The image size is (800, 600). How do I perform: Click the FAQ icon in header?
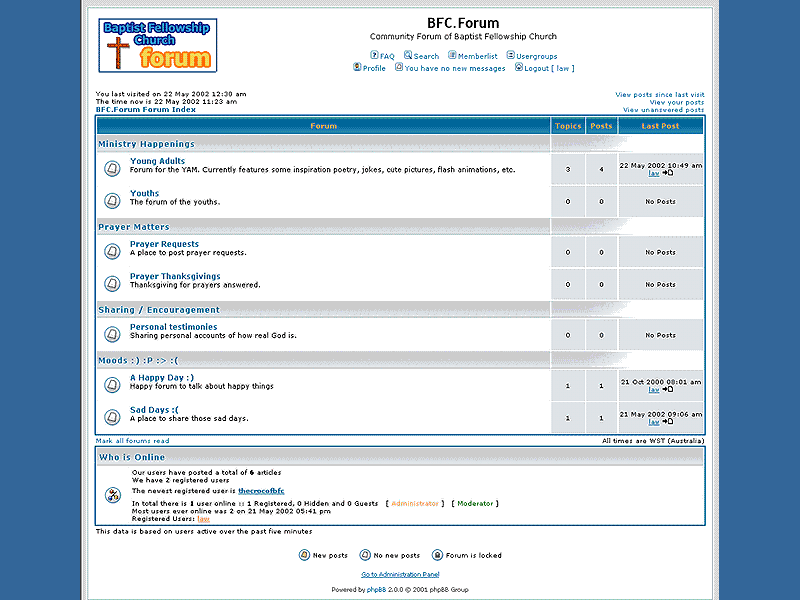[374, 56]
